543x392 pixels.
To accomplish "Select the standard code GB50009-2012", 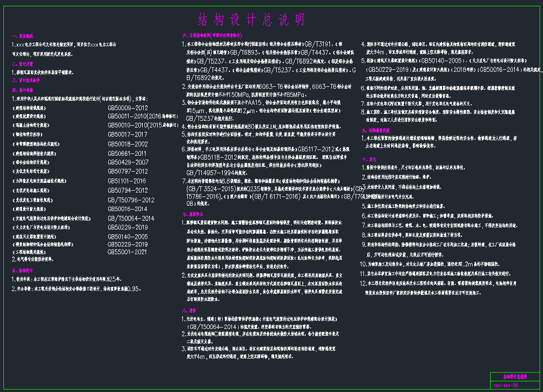I will [x=128, y=108].
